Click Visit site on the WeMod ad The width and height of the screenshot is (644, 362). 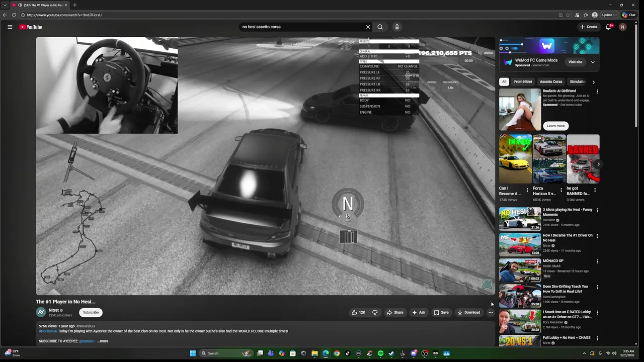click(x=575, y=62)
